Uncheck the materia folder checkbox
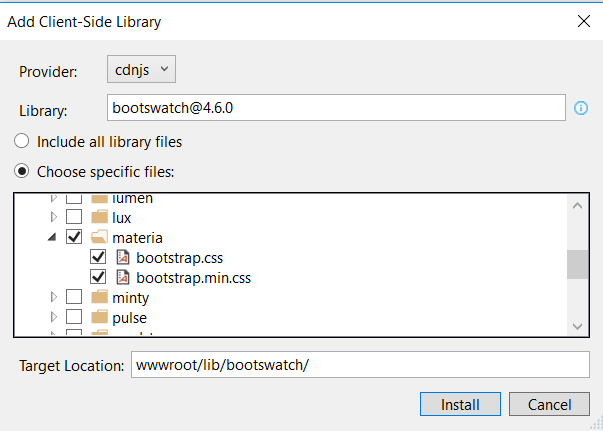 point(74,237)
